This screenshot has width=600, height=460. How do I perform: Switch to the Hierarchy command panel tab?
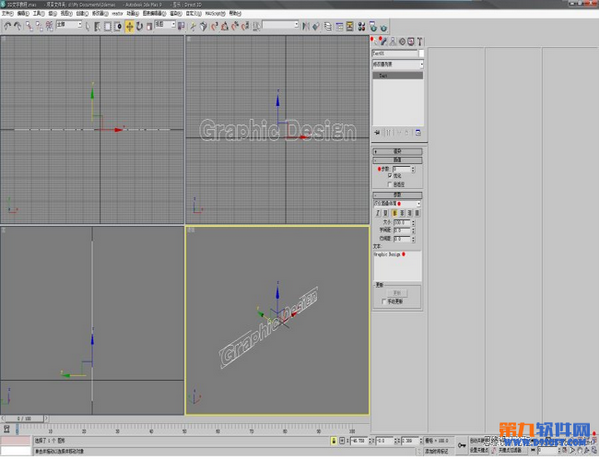pyautogui.click(x=393, y=41)
